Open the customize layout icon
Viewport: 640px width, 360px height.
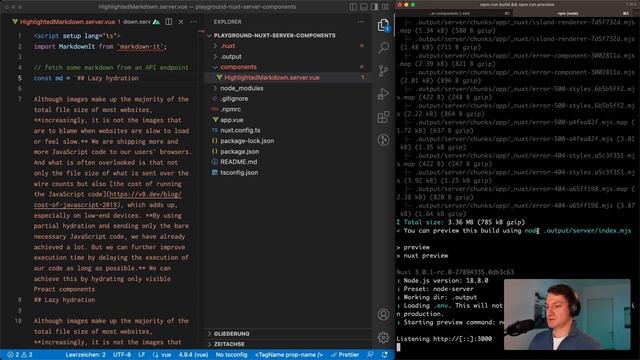[385, 7]
